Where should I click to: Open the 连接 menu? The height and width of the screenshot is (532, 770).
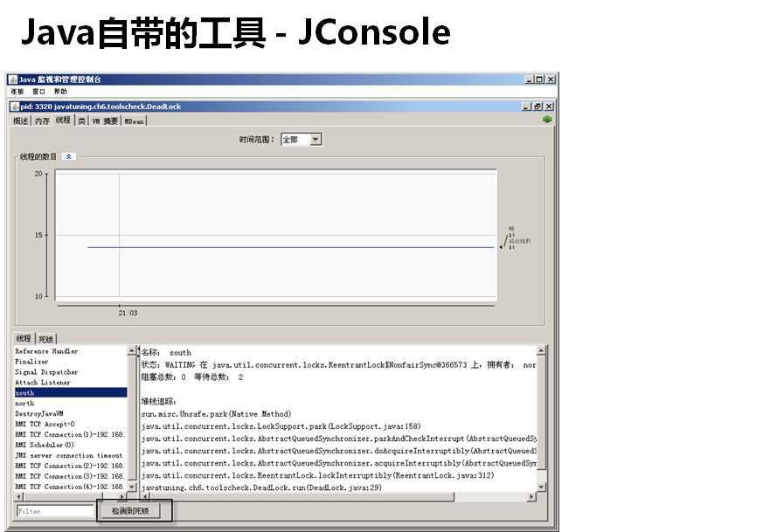click(17, 92)
